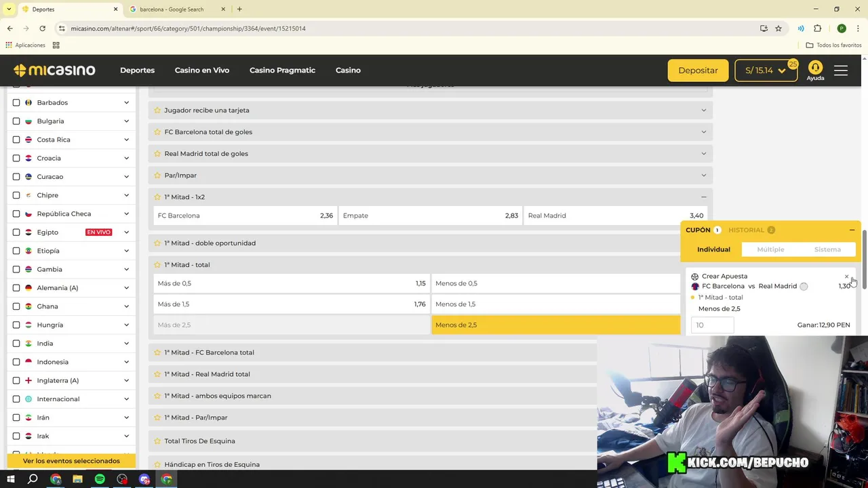
Task: Expand the Chipre country list
Action: [x=126, y=195]
